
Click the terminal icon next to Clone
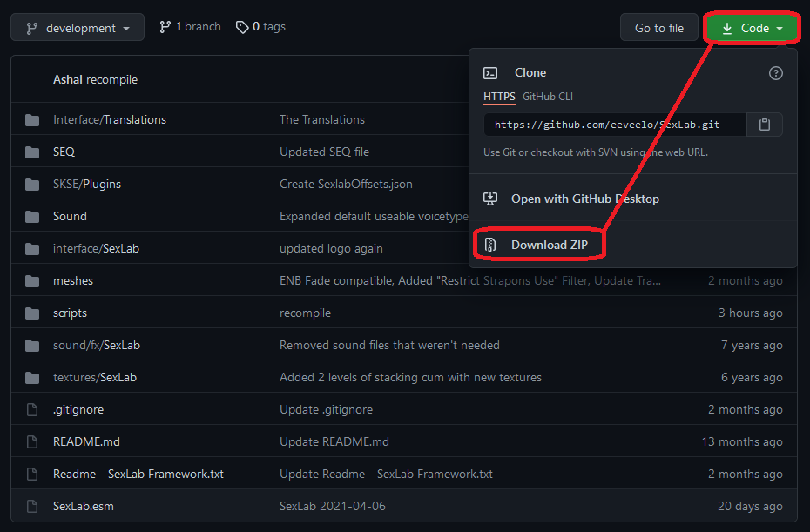[490, 73]
